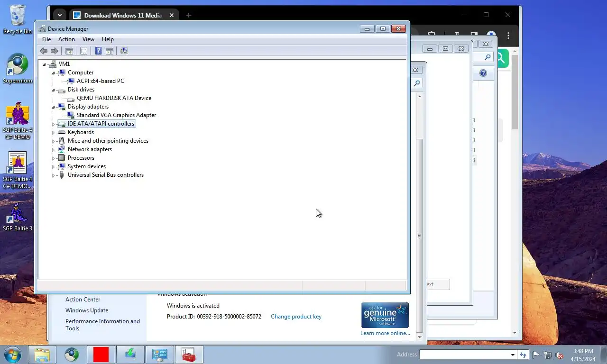607x364 pixels.
Task: Expand Mice and other pointing devices arrow
Action: 53,141
